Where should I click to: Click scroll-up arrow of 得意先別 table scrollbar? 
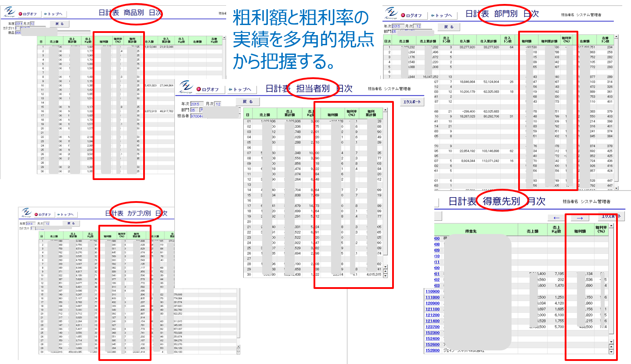(x=611, y=226)
